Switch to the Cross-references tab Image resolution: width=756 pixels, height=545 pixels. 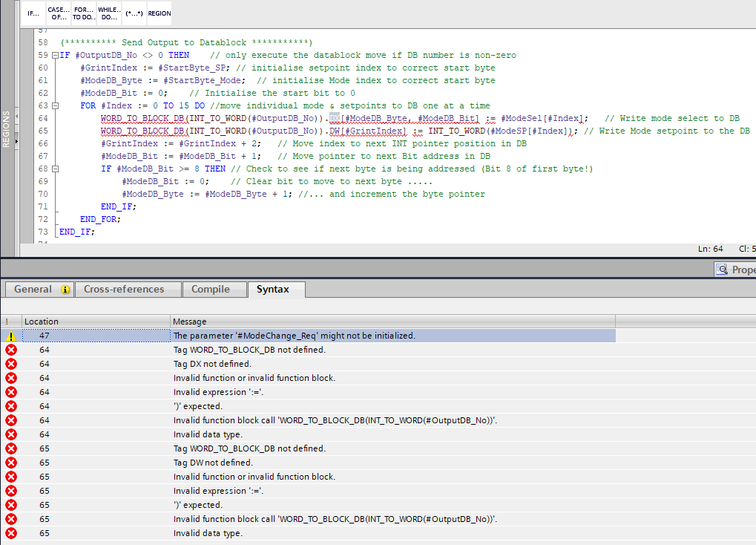click(124, 290)
